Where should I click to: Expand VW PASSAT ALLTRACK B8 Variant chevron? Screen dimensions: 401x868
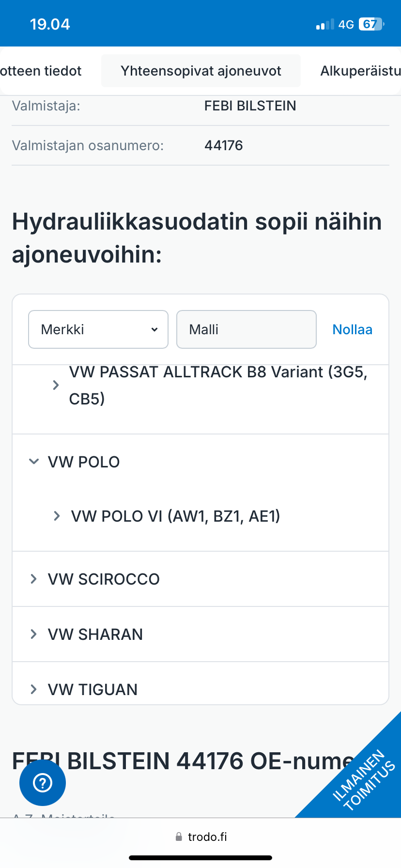pyautogui.click(x=56, y=385)
